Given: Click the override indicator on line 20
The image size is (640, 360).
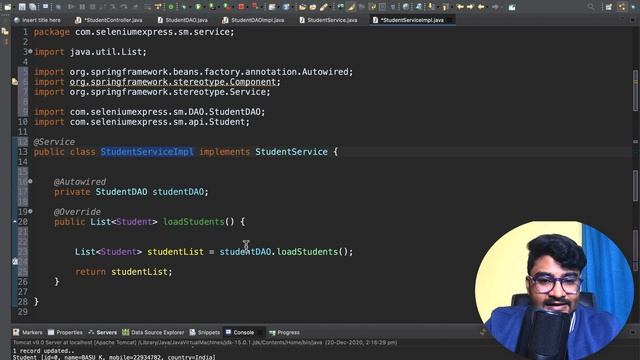Looking at the screenshot, I should [x=15, y=222].
